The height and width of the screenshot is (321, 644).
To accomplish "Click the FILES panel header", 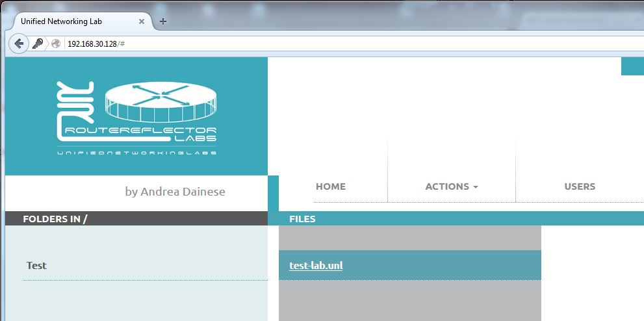I will [302, 219].
